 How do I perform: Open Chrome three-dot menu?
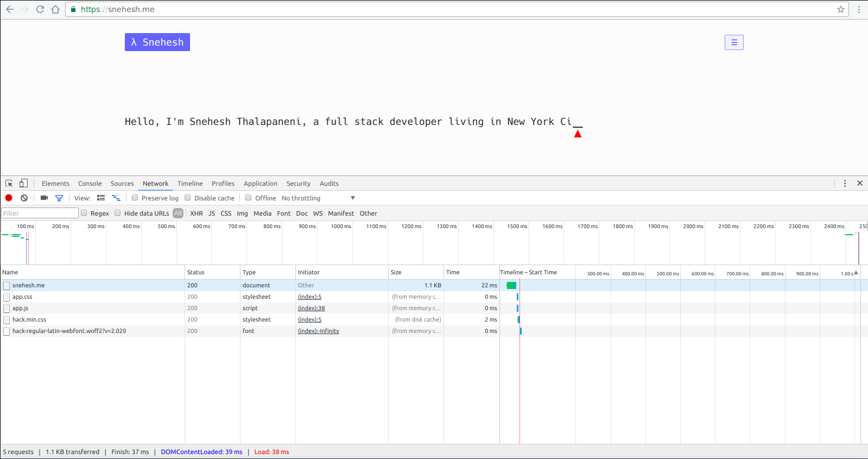click(x=859, y=9)
